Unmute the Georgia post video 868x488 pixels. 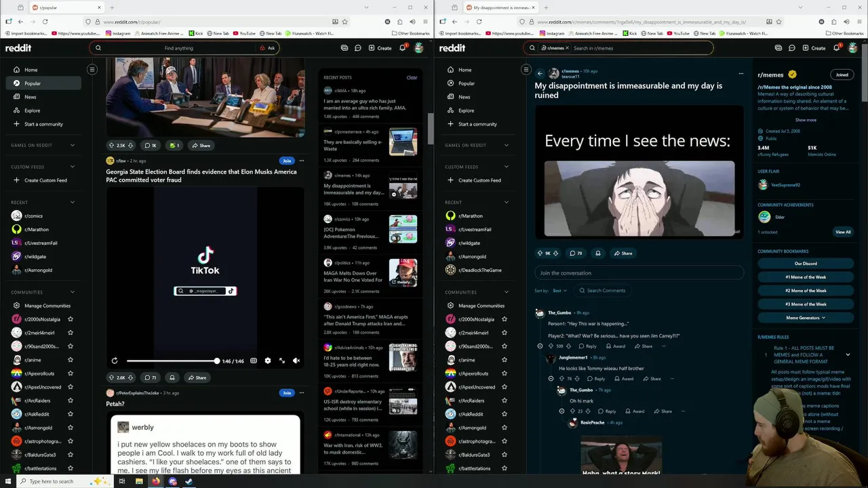coord(296,361)
